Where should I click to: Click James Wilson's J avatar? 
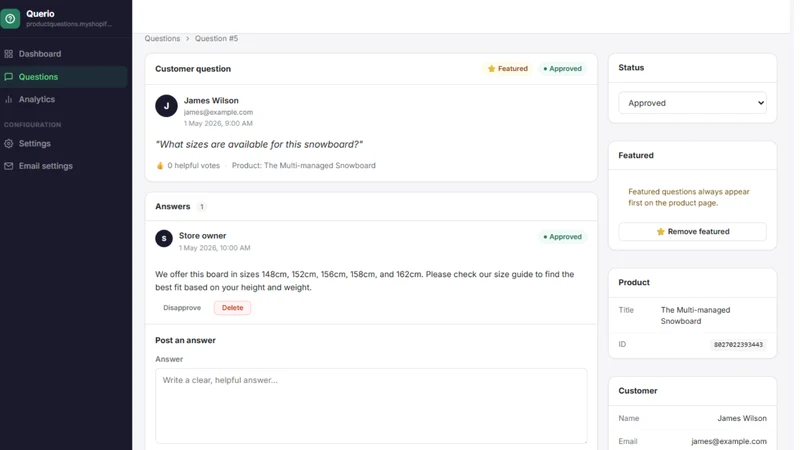tap(166, 106)
